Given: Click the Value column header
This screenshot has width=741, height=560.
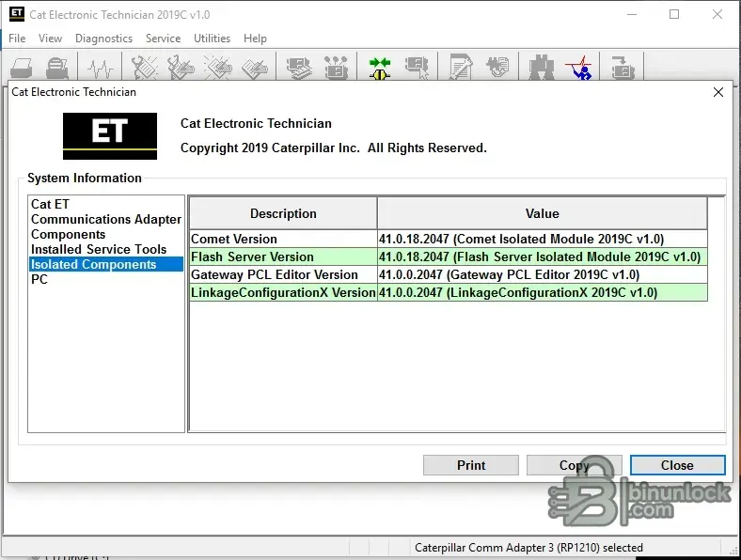Looking at the screenshot, I should click(x=542, y=213).
